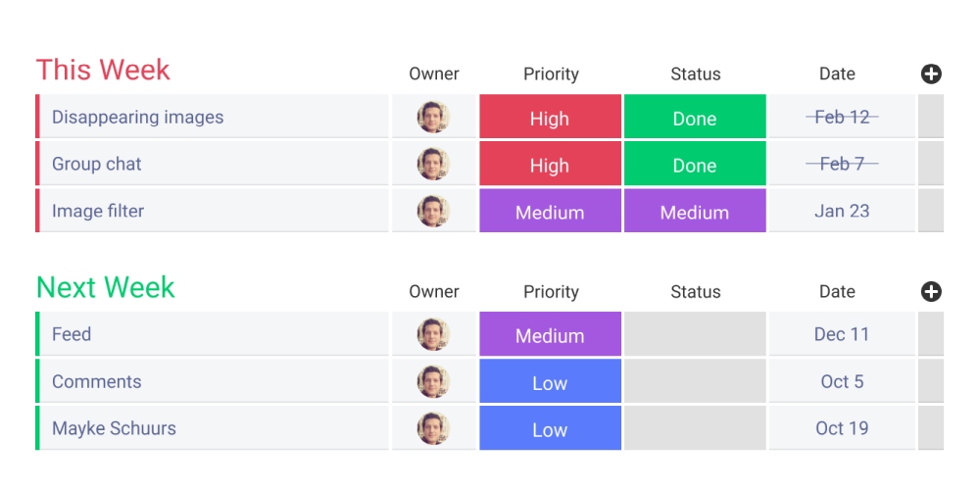Click Date column header in Next Week

click(x=837, y=291)
